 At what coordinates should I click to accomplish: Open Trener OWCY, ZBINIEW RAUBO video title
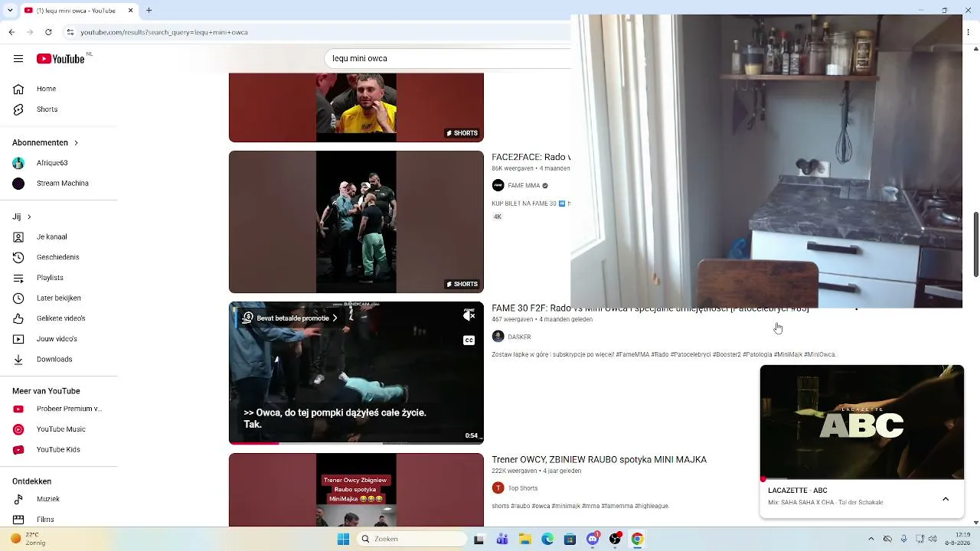[599, 460]
